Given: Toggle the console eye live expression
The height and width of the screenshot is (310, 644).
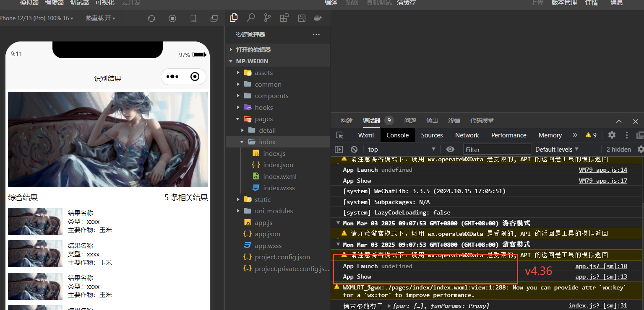Looking at the screenshot, I should pyautogui.click(x=450, y=149).
